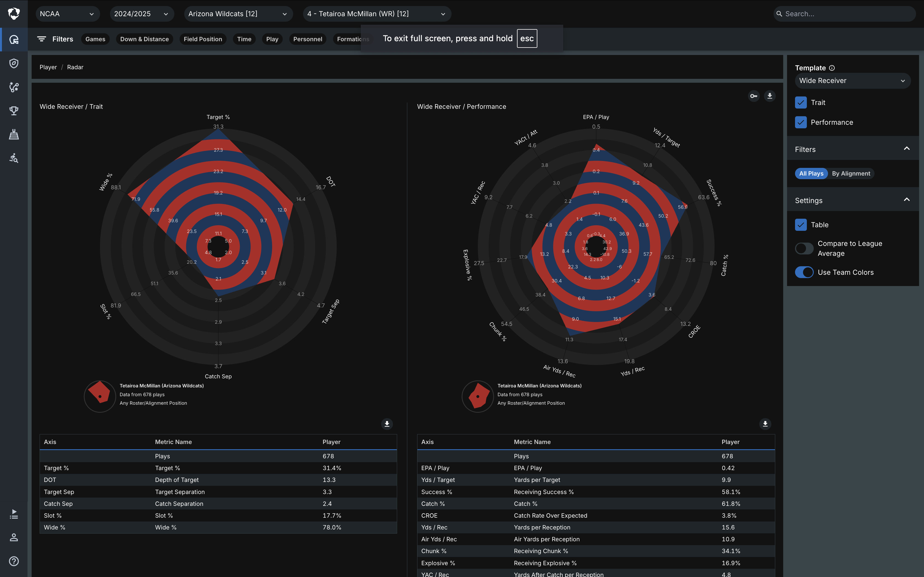Screen dimensions: 924x577
Task: Download the Trait table data
Action: click(x=387, y=424)
